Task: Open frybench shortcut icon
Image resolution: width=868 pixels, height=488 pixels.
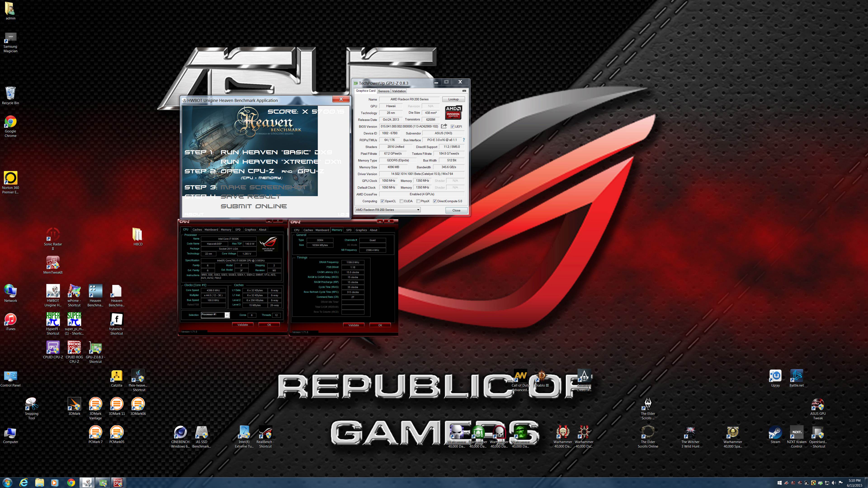Action: click(x=117, y=324)
